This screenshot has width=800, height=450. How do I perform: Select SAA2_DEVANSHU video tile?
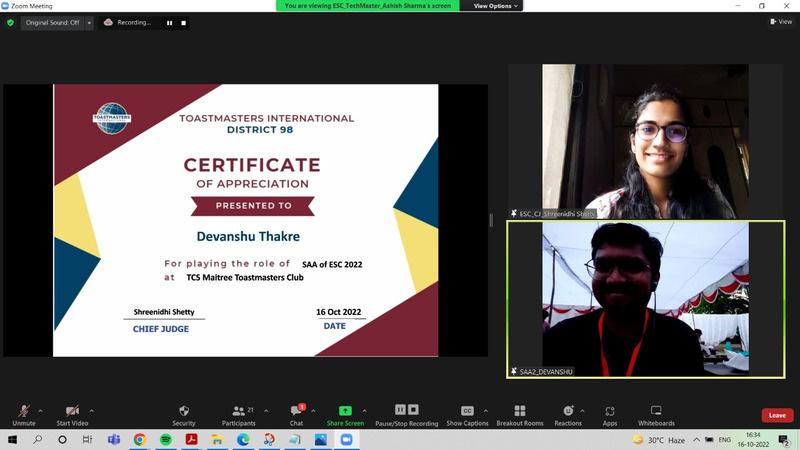pyautogui.click(x=645, y=299)
